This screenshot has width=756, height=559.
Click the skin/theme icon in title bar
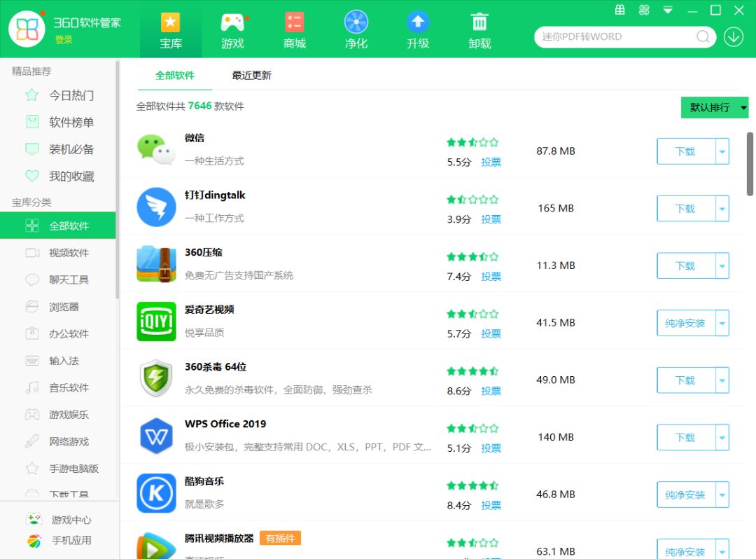[x=644, y=10]
